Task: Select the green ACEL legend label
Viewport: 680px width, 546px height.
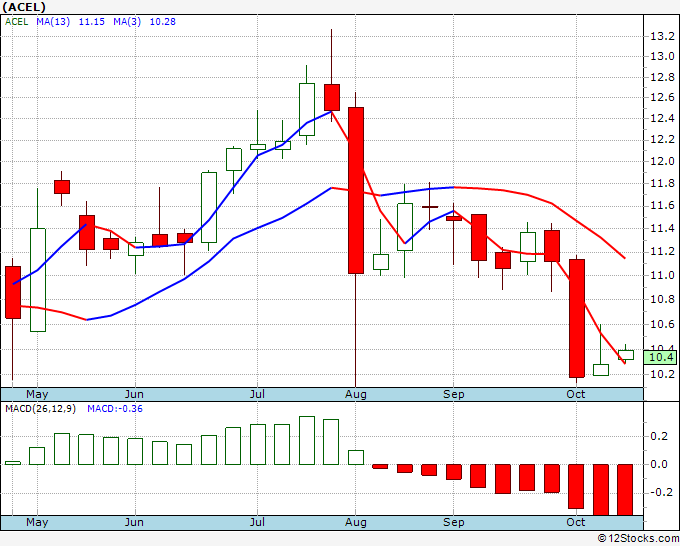Action: coord(16,21)
